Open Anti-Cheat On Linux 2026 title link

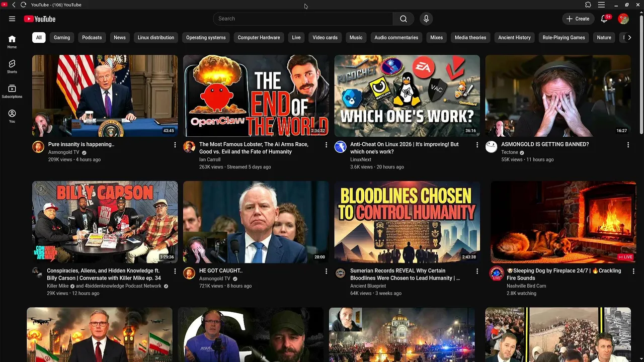405,148
